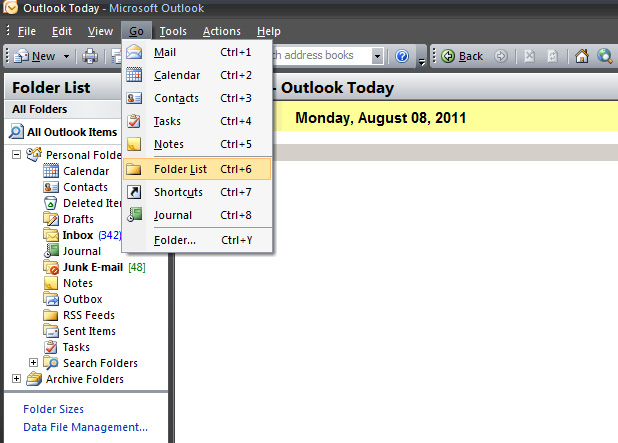The width and height of the screenshot is (618, 443).
Task: Click the Junk E-mail folder icon
Action: tap(51, 267)
